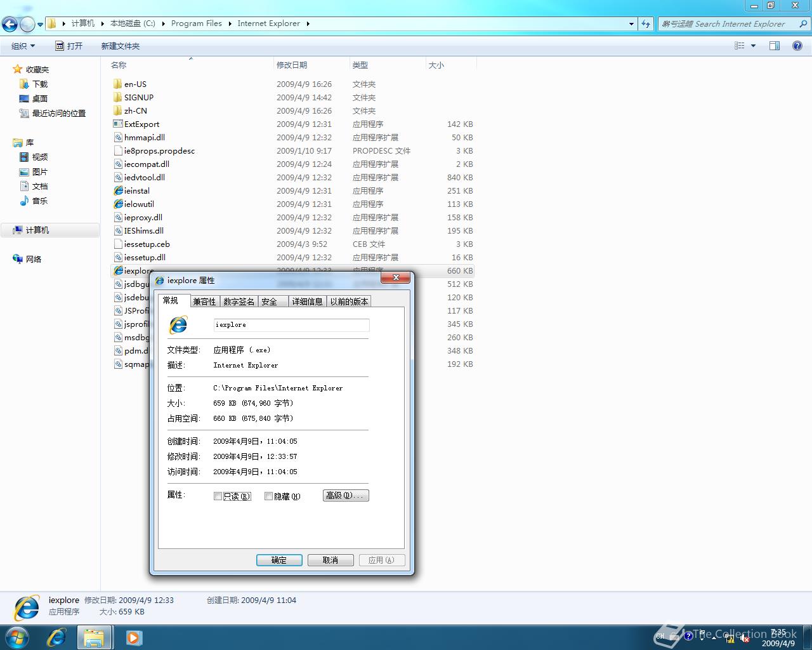Select the 文档 library
The height and width of the screenshot is (650, 812).
(x=40, y=186)
